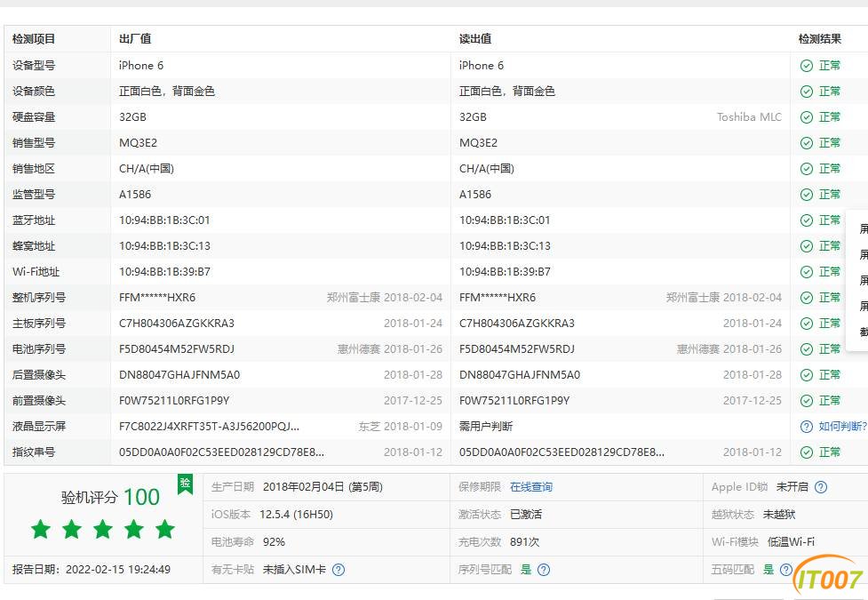Click the 验机评分 100 score
Screen dimensions: 868x600
click(x=110, y=497)
